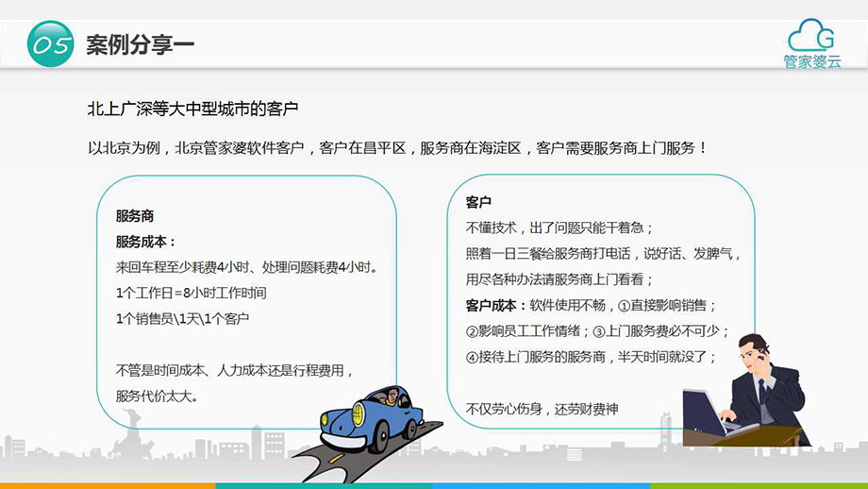Click the businessman on phone illustration

point(747,391)
